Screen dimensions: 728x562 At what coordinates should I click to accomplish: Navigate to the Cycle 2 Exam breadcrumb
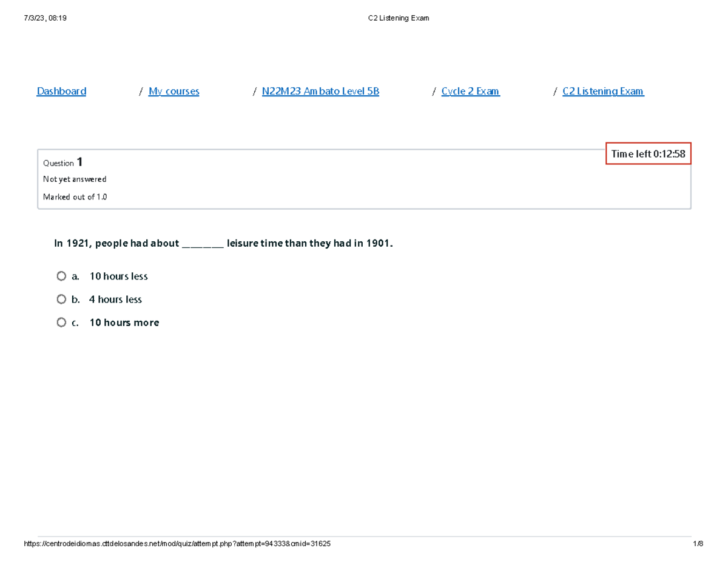[470, 92]
